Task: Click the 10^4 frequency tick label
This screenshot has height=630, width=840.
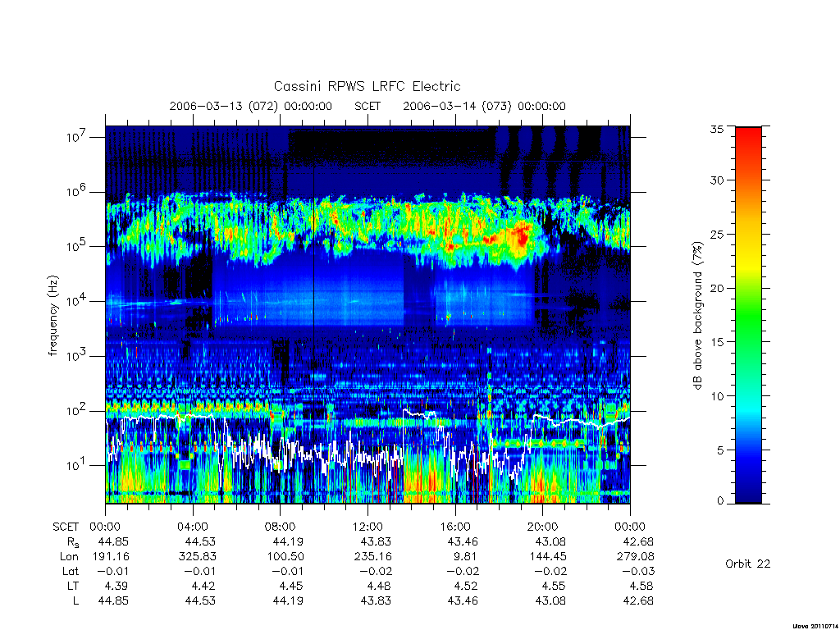Action: point(76,300)
